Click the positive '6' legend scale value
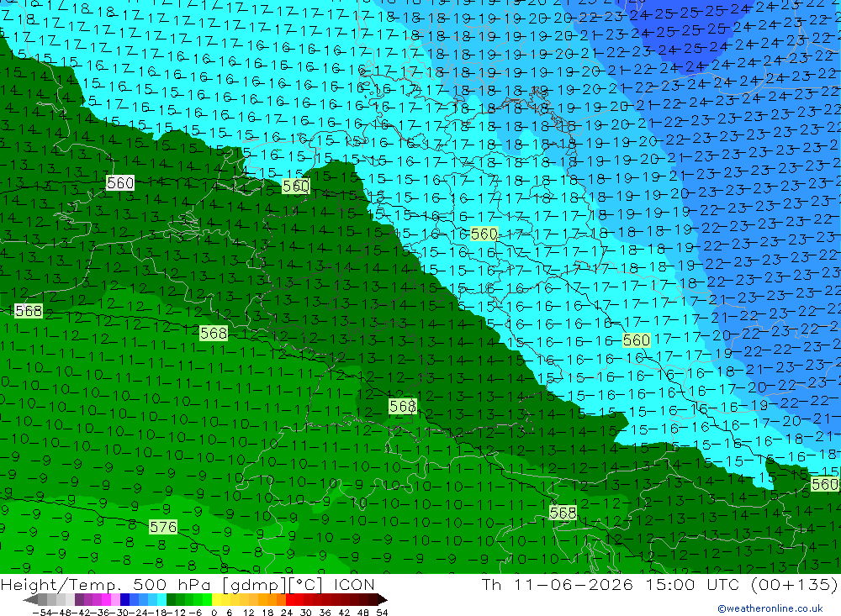Screen dimensions: 841x616 tap(229, 613)
